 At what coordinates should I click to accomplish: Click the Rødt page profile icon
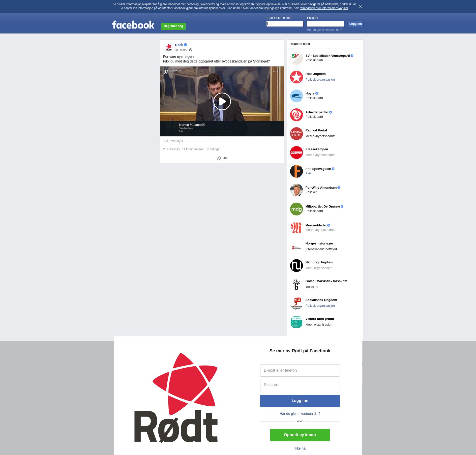[x=168, y=47]
